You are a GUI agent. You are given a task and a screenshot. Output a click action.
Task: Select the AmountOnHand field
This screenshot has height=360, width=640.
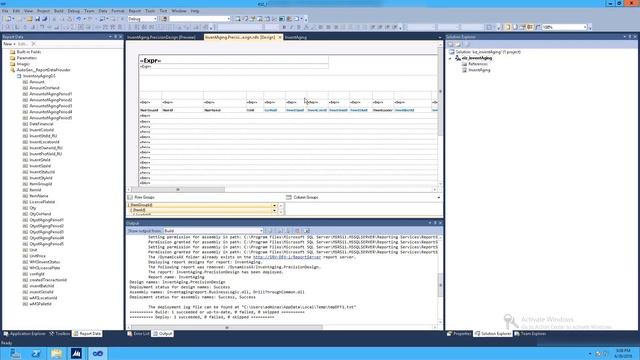(x=41, y=88)
